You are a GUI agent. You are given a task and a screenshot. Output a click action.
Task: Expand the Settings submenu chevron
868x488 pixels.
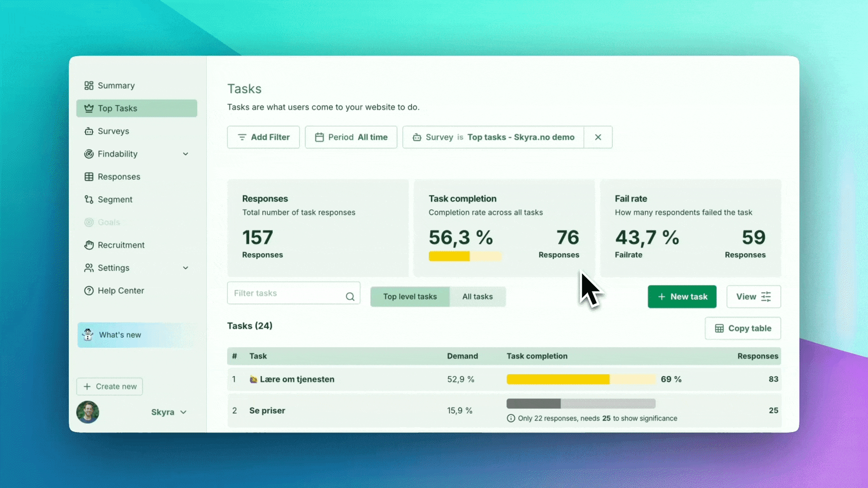185,268
